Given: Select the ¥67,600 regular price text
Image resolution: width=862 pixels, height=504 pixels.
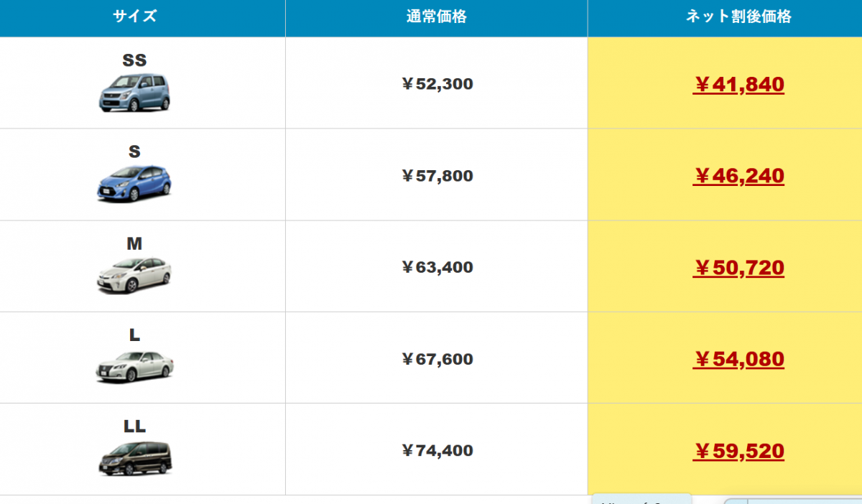Looking at the screenshot, I should coord(437,359).
